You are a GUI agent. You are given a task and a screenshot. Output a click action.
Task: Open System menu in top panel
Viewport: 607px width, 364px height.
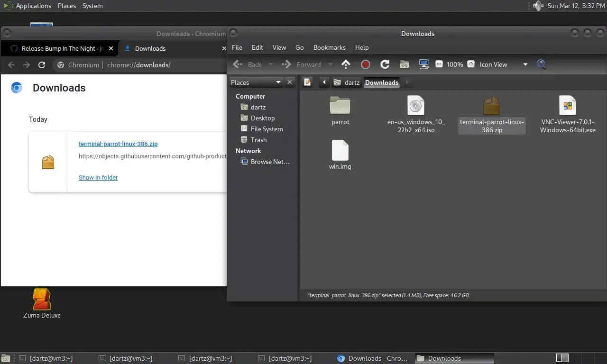tap(92, 6)
